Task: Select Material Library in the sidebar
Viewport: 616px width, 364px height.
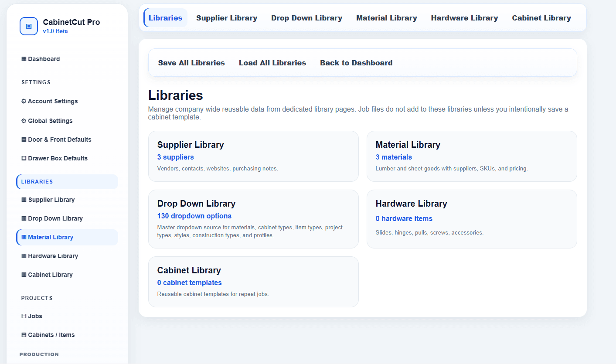Action: point(67,237)
